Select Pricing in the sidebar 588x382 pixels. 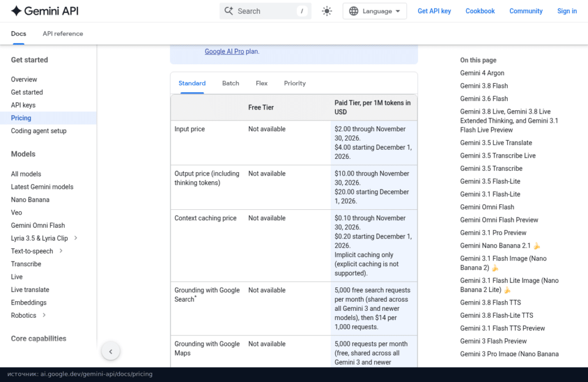click(x=21, y=118)
